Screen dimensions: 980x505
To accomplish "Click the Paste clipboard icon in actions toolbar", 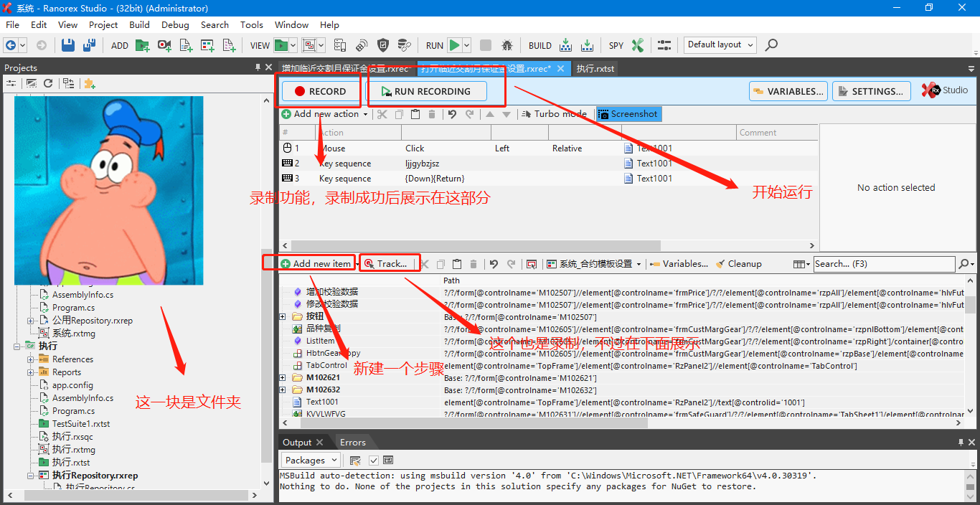I will 415,114.
